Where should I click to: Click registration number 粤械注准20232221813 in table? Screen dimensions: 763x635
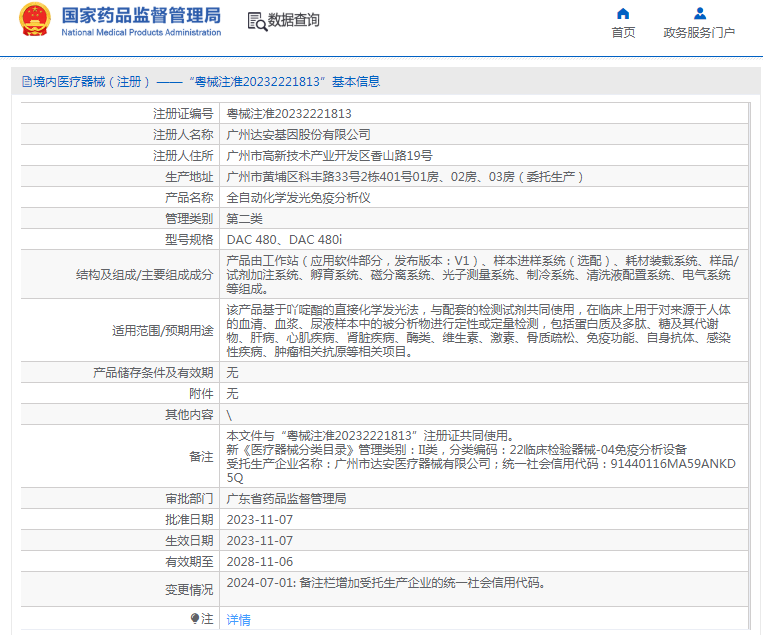pos(289,114)
